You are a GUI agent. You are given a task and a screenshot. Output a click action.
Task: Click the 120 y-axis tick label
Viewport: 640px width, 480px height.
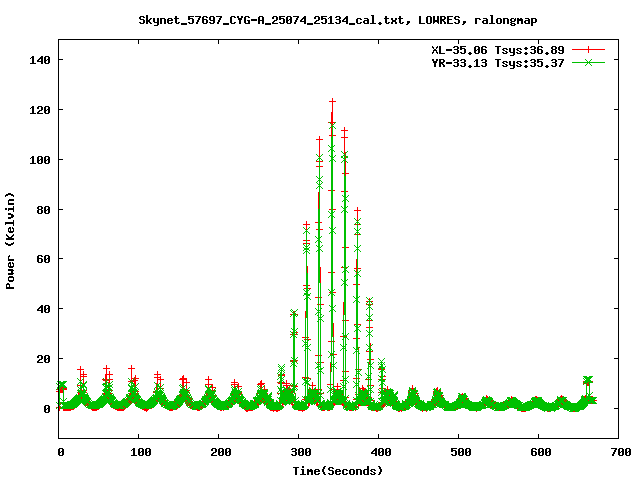point(40,110)
